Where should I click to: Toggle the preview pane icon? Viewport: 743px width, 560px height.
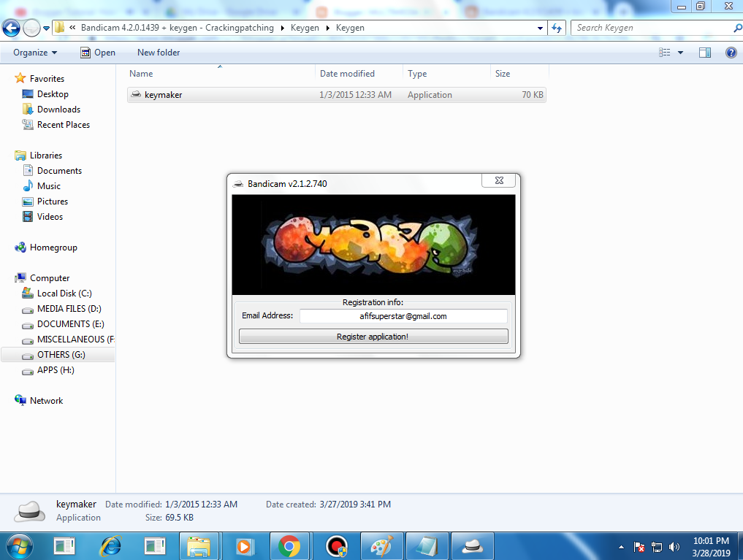(x=705, y=53)
